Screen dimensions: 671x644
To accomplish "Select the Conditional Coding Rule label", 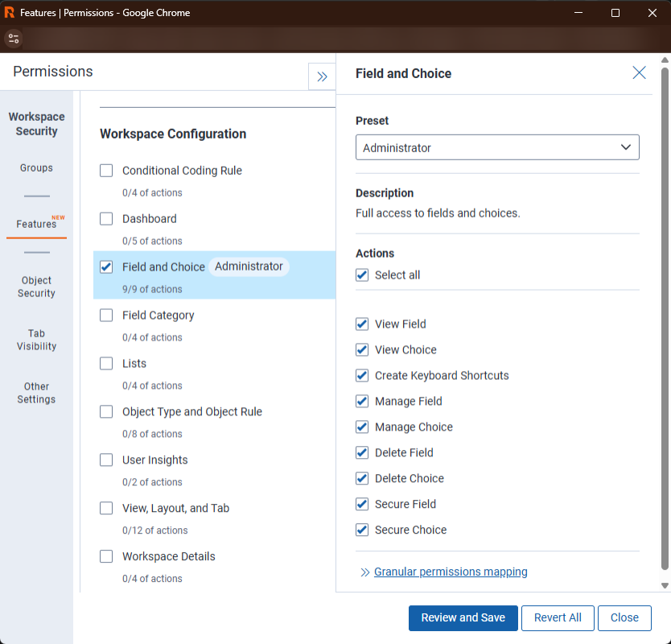I will pyautogui.click(x=182, y=171).
